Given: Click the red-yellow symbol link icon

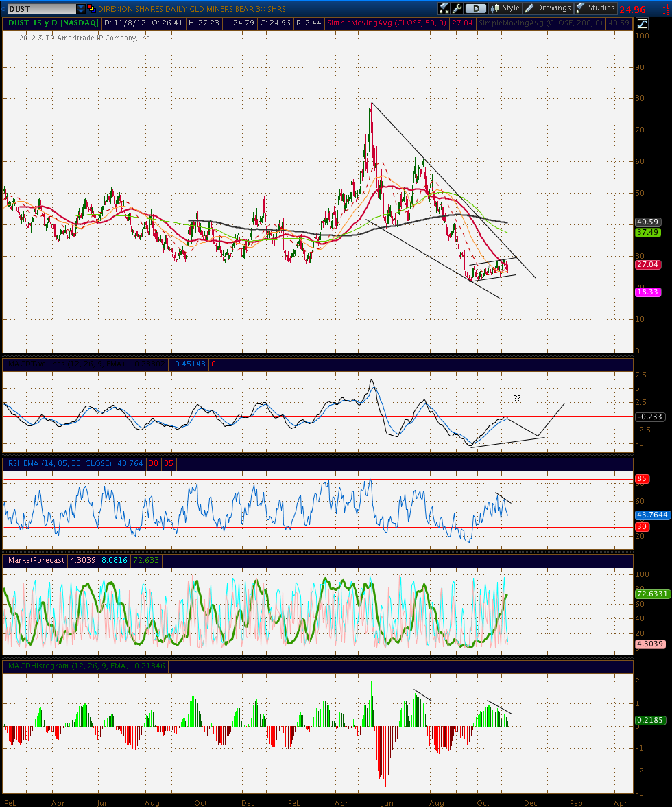Looking at the screenshot, I should click(91, 8).
